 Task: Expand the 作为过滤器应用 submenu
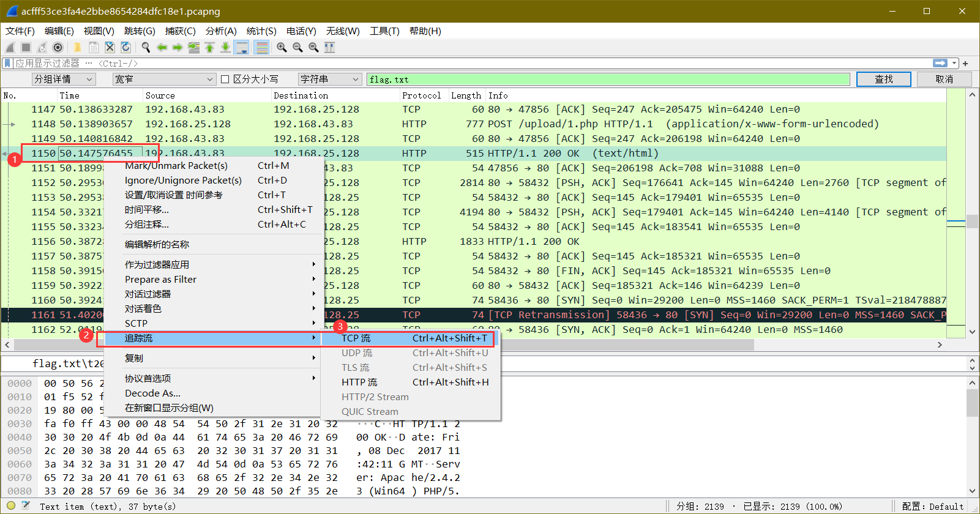(214, 264)
